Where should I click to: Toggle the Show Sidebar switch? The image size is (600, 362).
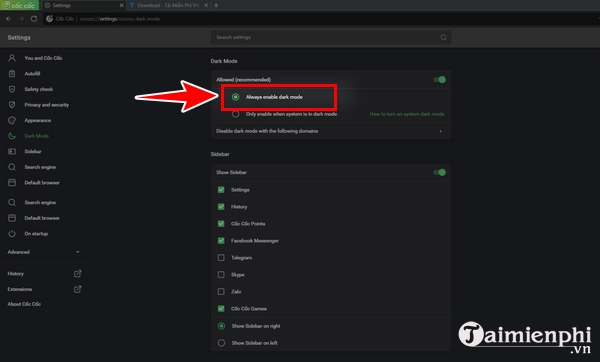(440, 172)
